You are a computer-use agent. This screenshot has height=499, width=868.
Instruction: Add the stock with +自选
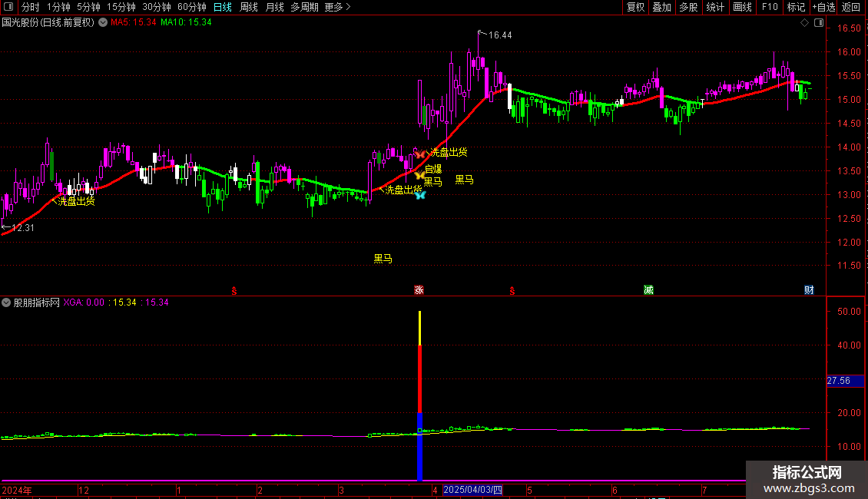pyautogui.click(x=823, y=7)
